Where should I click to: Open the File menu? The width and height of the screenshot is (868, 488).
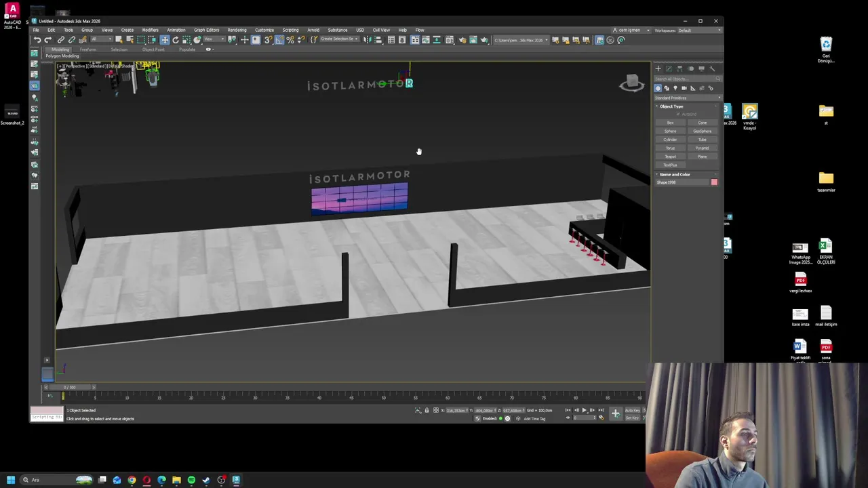click(36, 30)
